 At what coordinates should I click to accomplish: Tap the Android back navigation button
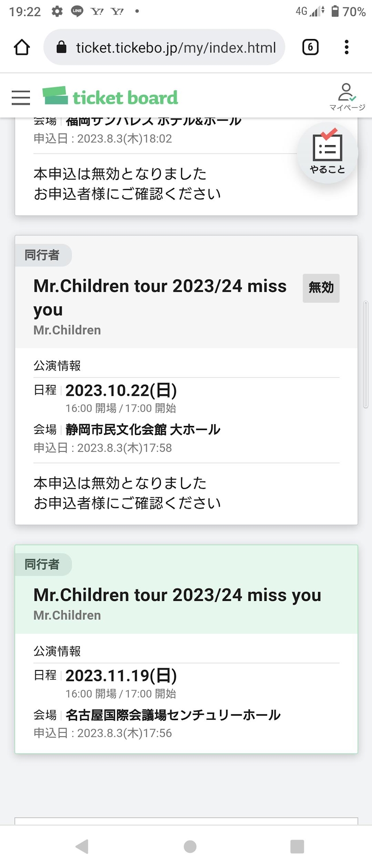pyautogui.click(x=82, y=846)
